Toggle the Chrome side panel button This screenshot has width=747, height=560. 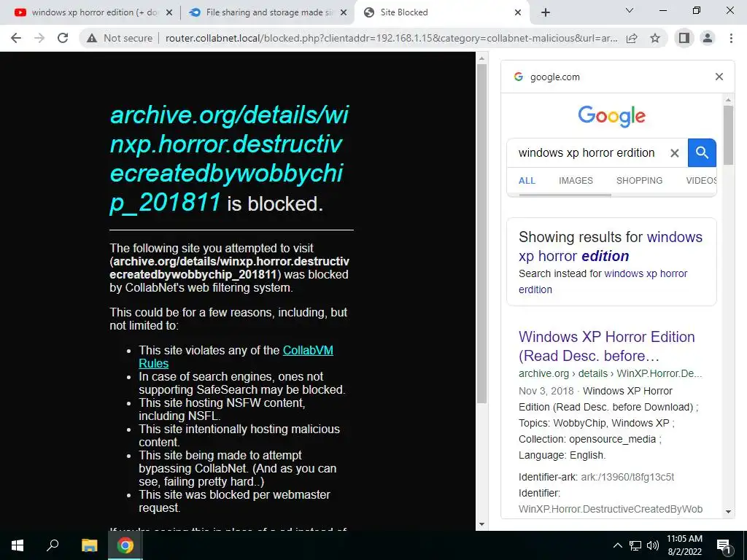(x=684, y=38)
